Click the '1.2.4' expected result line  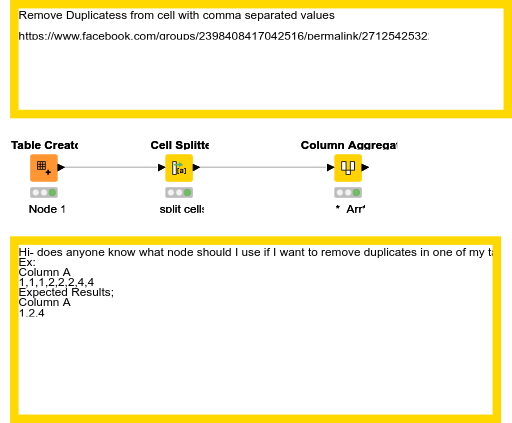(x=31, y=313)
